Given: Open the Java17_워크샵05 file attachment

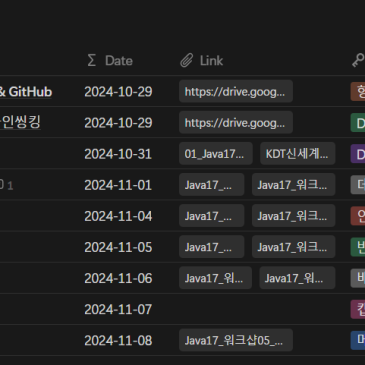Looking at the screenshot, I should 236,340.
